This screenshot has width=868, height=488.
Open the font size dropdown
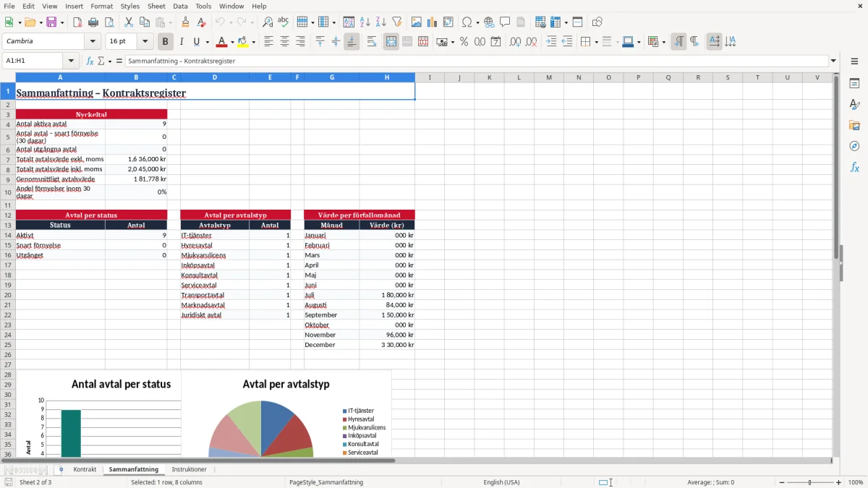click(145, 41)
